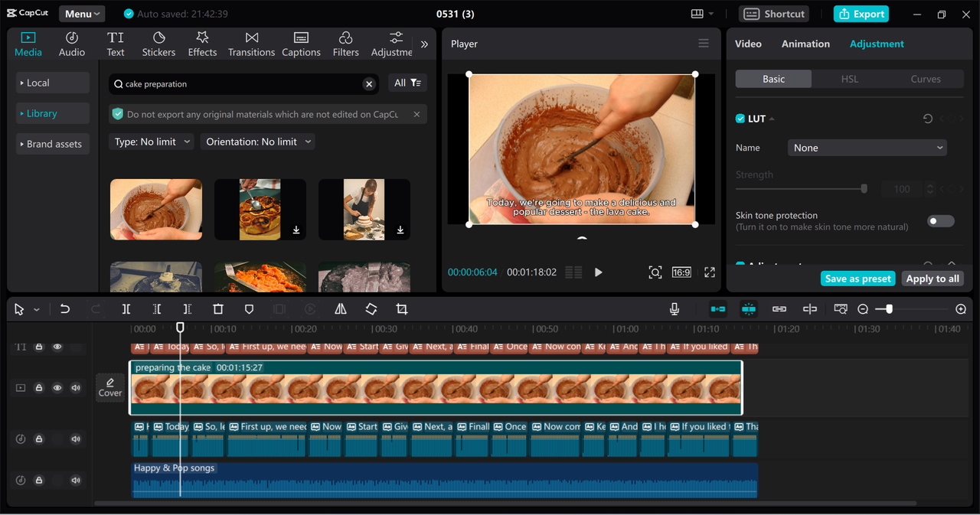Show more tabs with double chevron

[424, 44]
